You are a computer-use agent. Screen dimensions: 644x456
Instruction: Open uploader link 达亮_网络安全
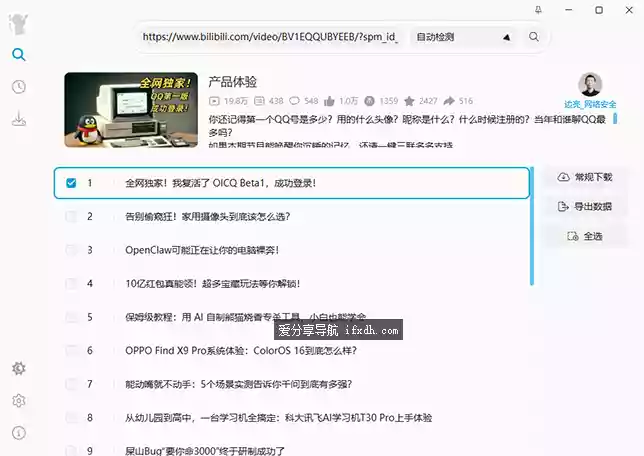coord(590,104)
